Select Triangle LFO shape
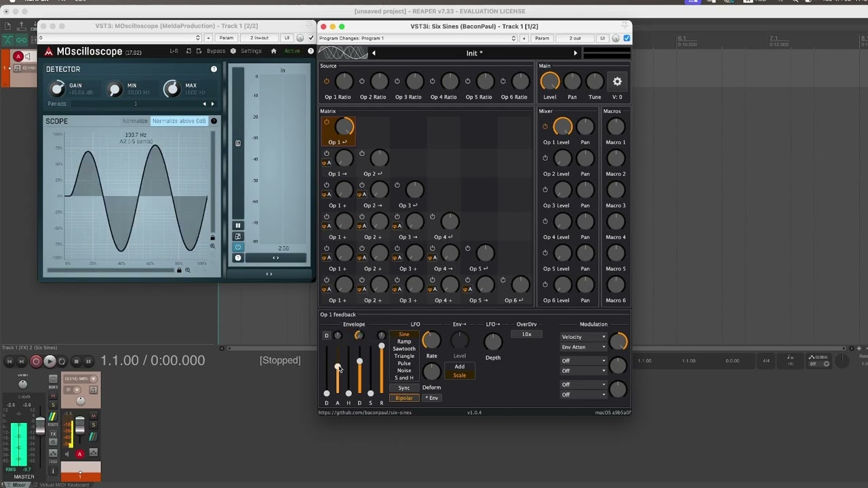 click(x=404, y=356)
